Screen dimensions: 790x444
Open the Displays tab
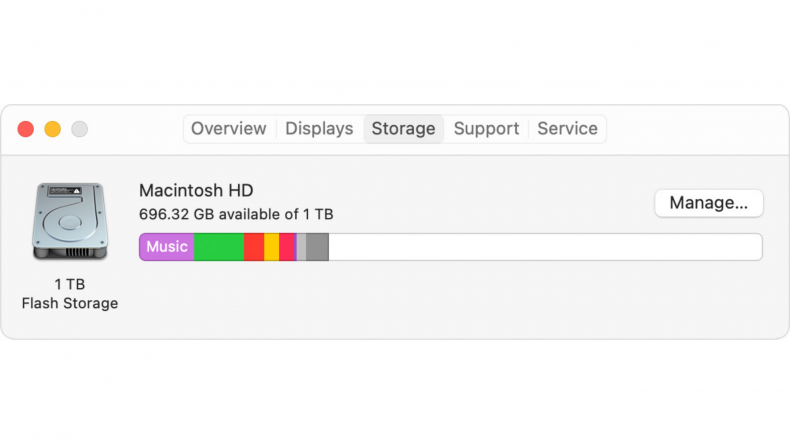319,129
